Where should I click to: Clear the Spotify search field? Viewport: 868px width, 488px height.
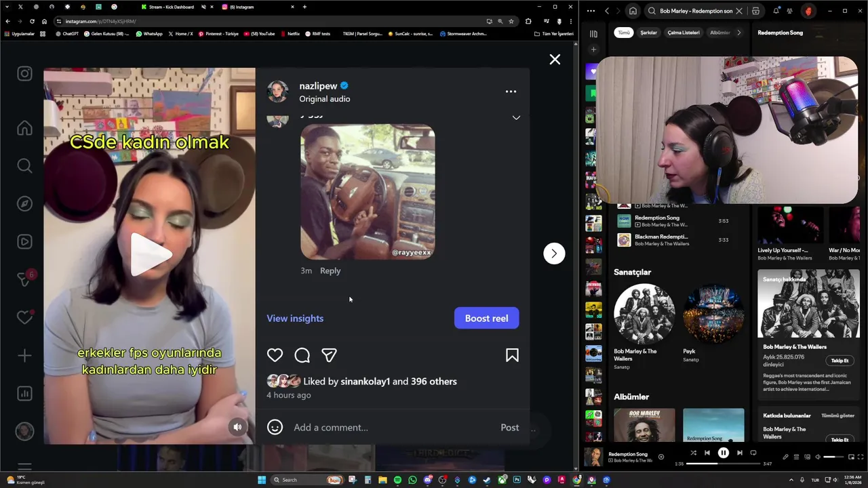(x=739, y=11)
